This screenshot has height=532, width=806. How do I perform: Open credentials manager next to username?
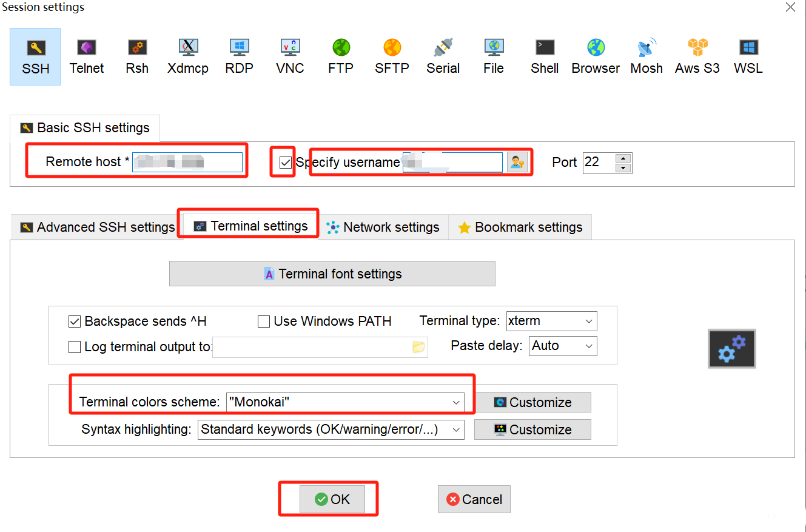pyautogui.click(x=517, y=162)
